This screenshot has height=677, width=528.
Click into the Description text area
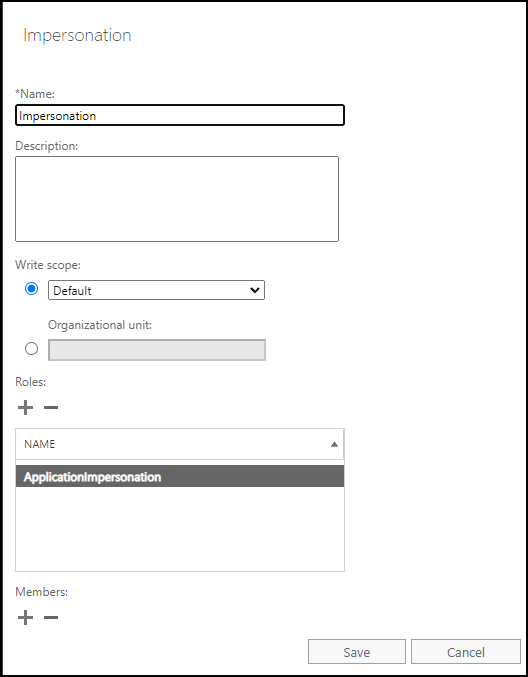tap(177, 199)
